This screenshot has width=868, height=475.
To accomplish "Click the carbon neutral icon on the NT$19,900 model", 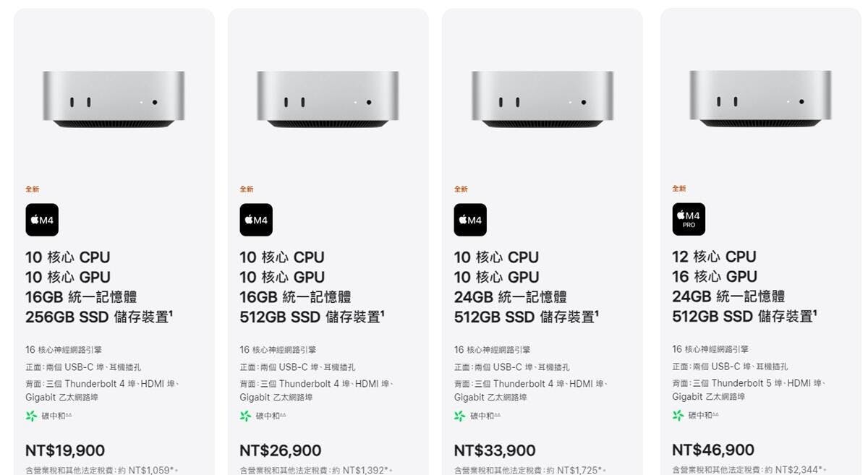I will pyautogui.click(x=30, y=416).
